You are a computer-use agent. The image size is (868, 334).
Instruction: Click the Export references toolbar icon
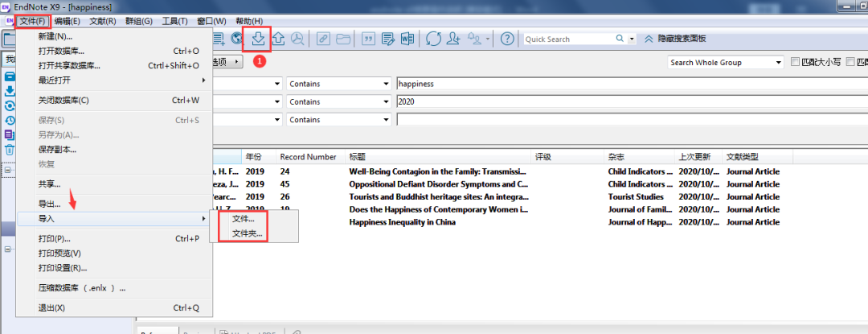pyautogui.click(x=279, y=38)
